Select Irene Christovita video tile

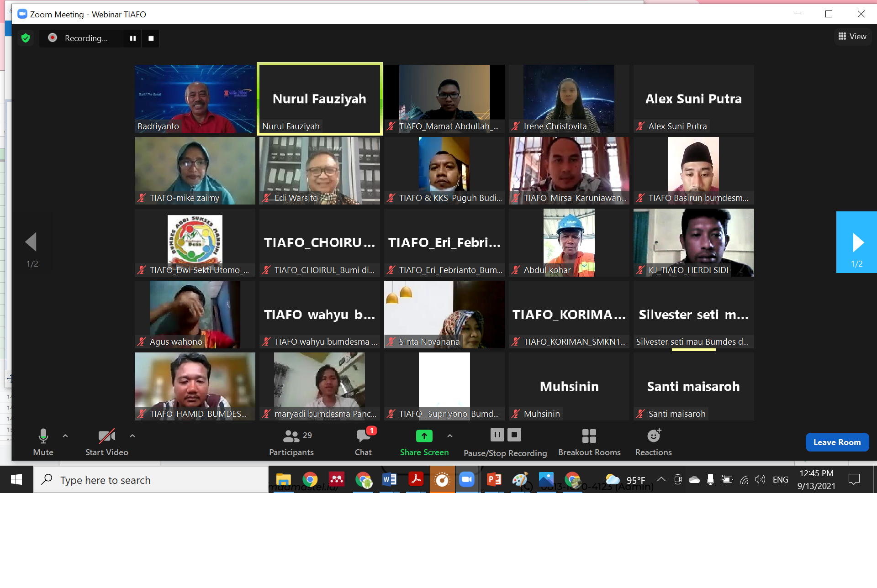coord(569,99)
